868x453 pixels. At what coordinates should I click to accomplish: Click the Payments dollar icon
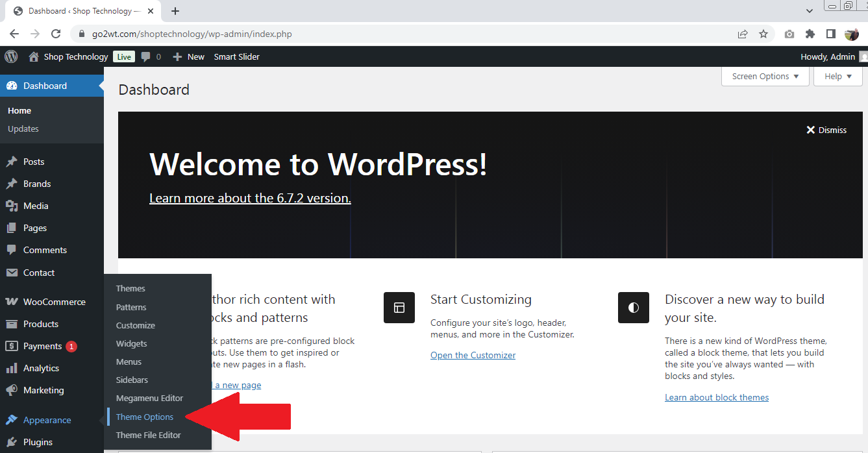(12, 346)
